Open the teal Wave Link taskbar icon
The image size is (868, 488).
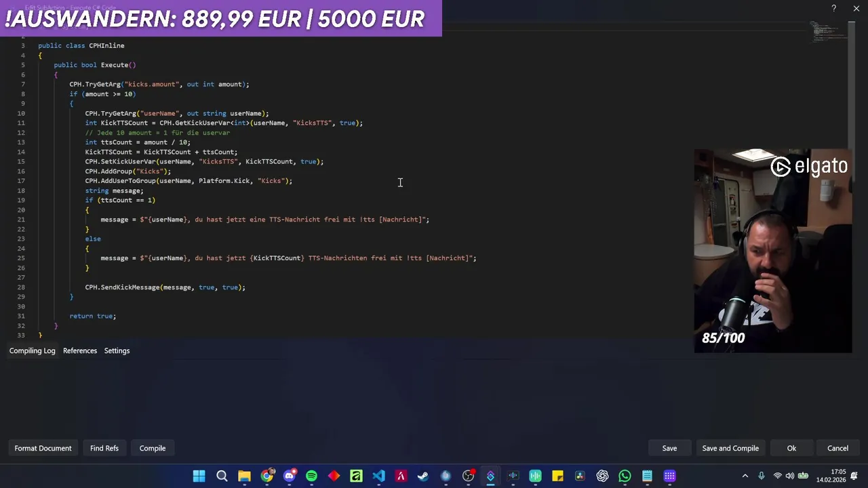pyautogui.click(x=535, y=476)
